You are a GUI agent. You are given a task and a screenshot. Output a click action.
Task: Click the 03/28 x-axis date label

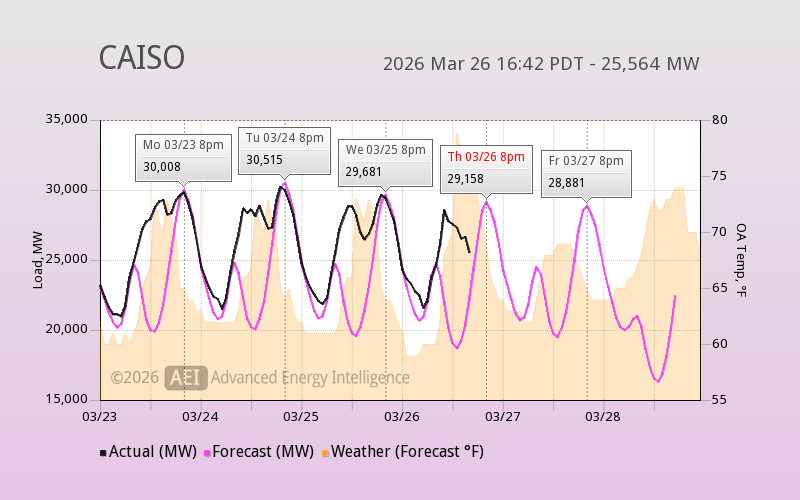click(603, 416)
